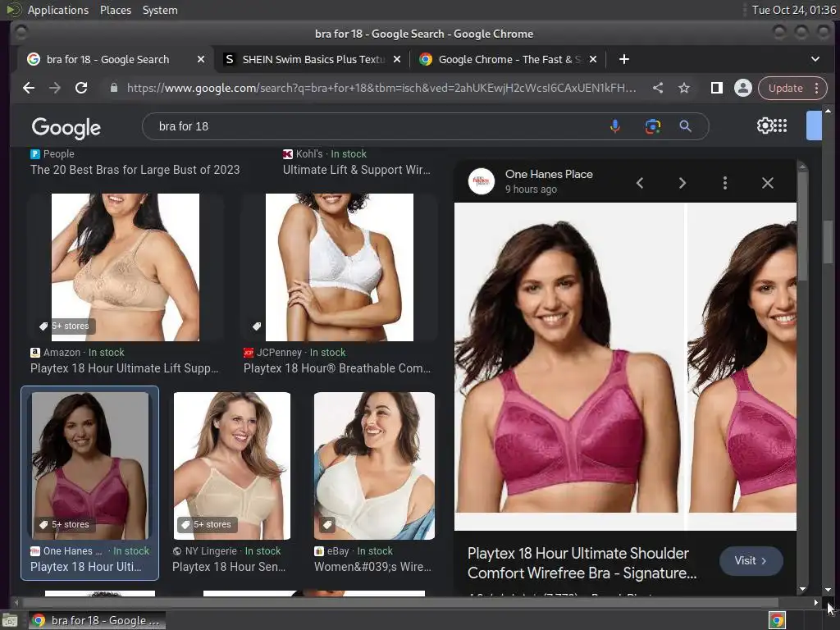Open 'Playtex 18 Hour Sen...' result title
The image size is (840, 630).
(229, 566)
